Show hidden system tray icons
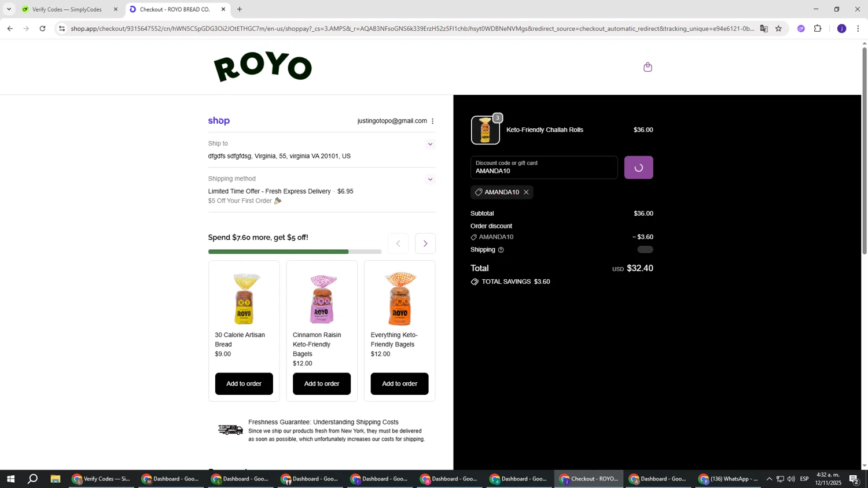The width and height of the screenshot is (868, 488). [x=769, y=479]
